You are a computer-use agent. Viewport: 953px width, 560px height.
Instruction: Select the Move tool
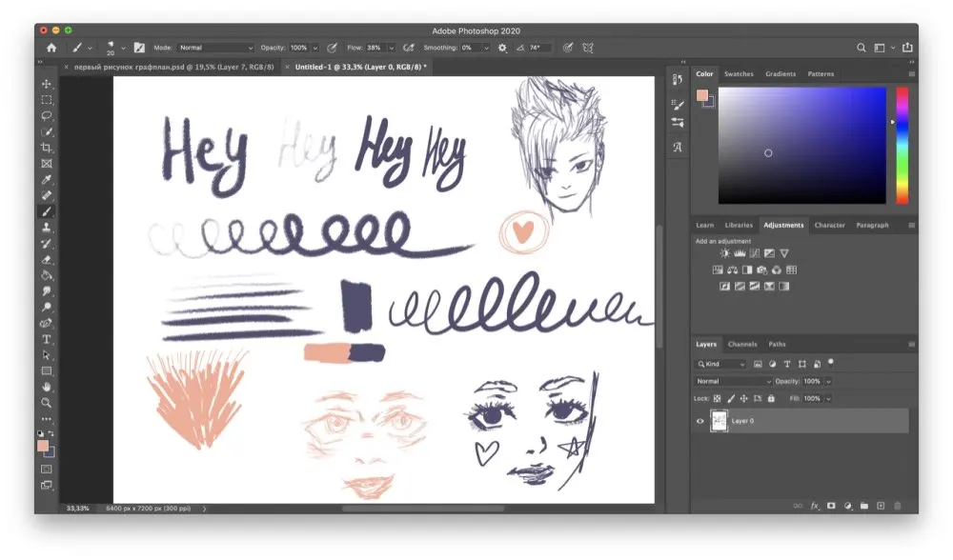(x=46, y=84)
